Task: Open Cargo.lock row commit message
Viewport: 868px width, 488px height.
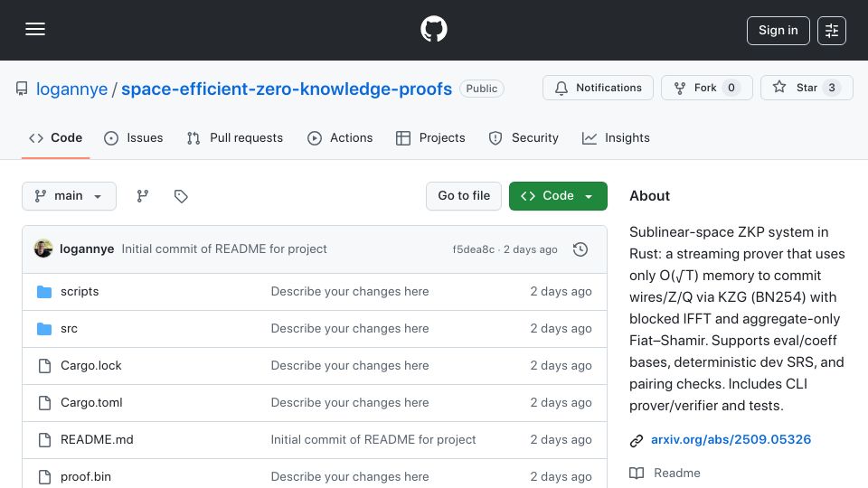Action: tap(350, 366)
